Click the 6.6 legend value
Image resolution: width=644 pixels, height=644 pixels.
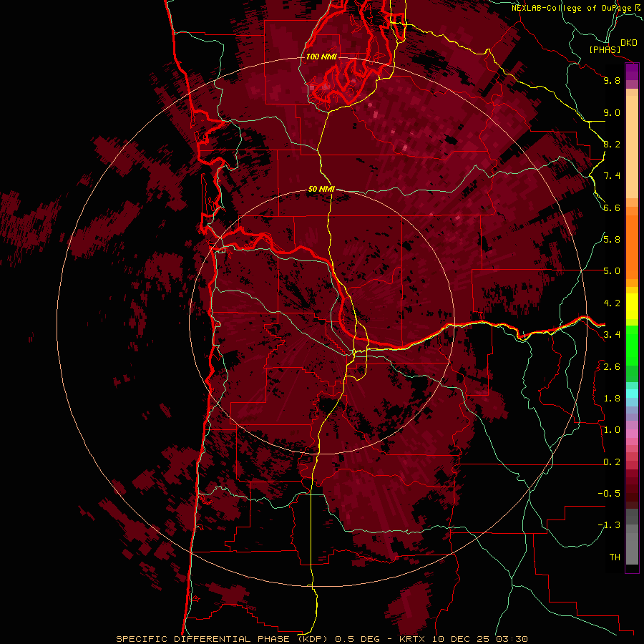(x=612, y=208)
